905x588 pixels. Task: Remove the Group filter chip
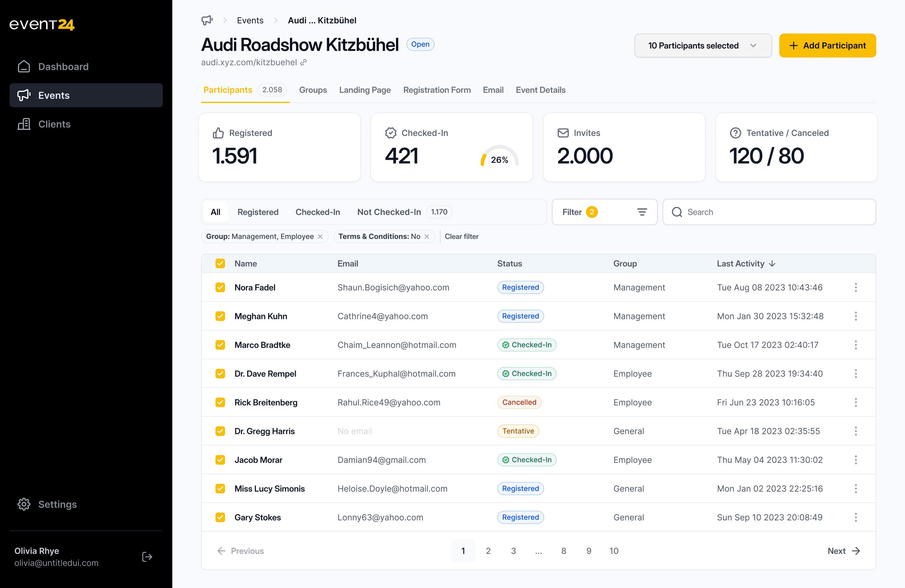click(321, 237)
